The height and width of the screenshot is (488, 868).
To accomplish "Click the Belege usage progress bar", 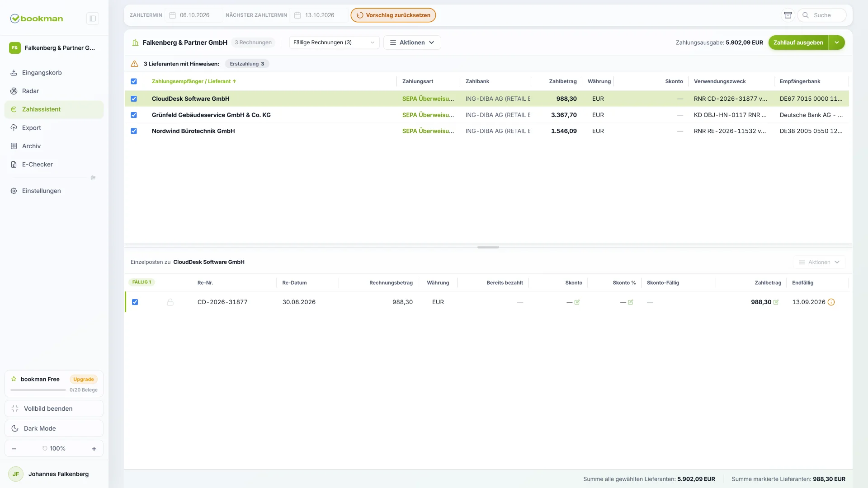I will click(38, 390).
